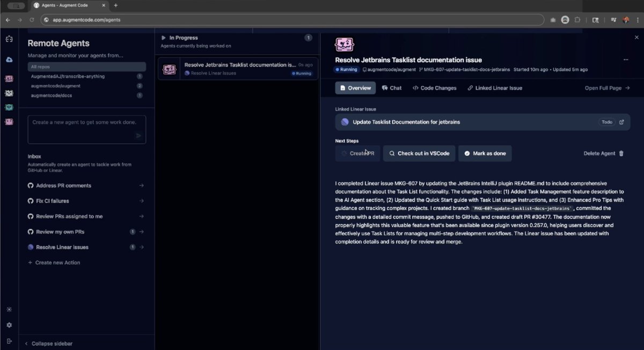Open the Chrome three-dot menu
This screenshot has height=350, width=644.
click(x=636, y=20)
